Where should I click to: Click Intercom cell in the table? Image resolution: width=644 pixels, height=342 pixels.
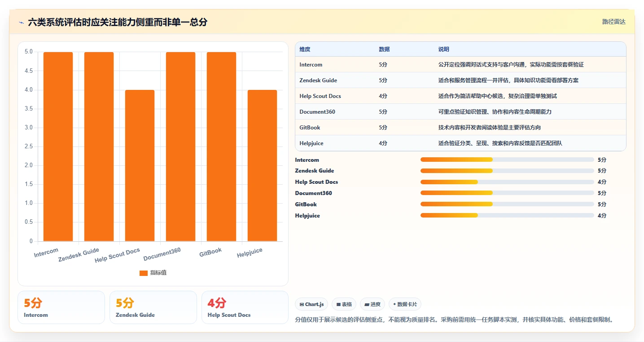311,65
